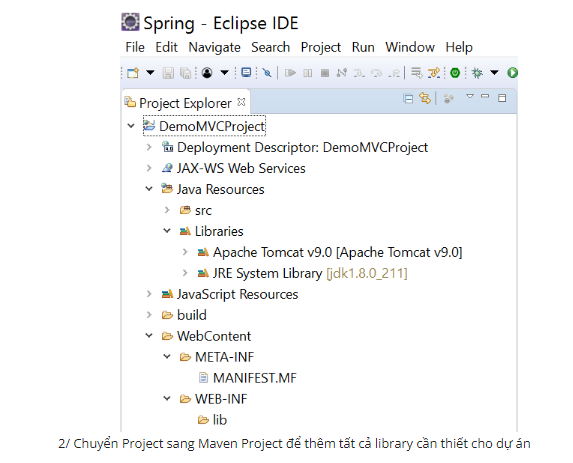Screen dimensions: 573x463
Task: Maximize the Project Explorer view
Action: pos(502,98)
